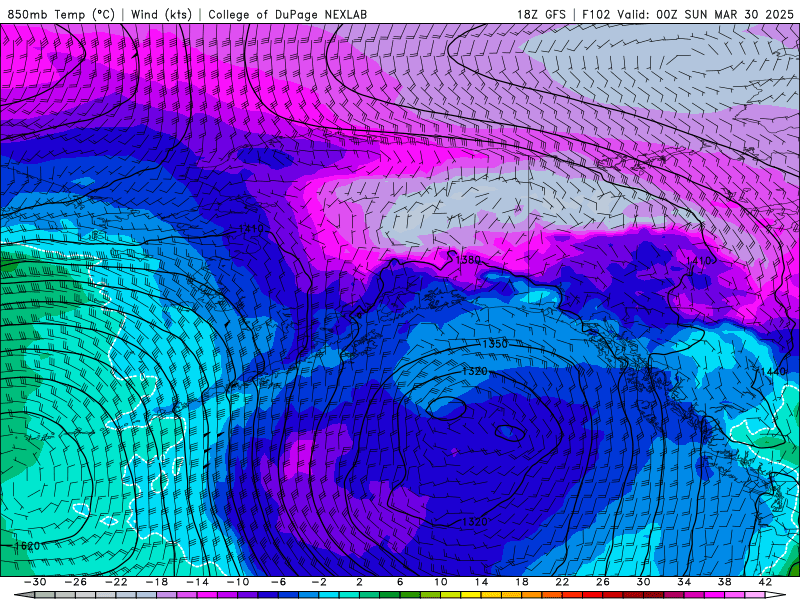800x600 pixels.
Task: Select the -18 colorbar scale label
Action: click(x=157, y=582)
